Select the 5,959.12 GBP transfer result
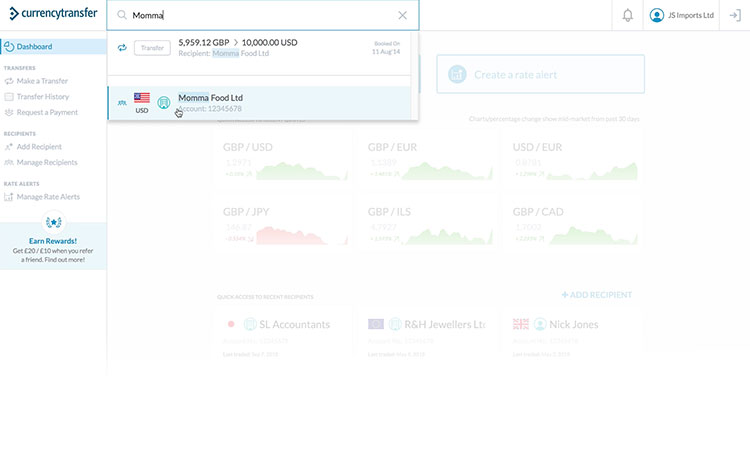The height and width of the screenshot is (469, 750). click(262, 47)
